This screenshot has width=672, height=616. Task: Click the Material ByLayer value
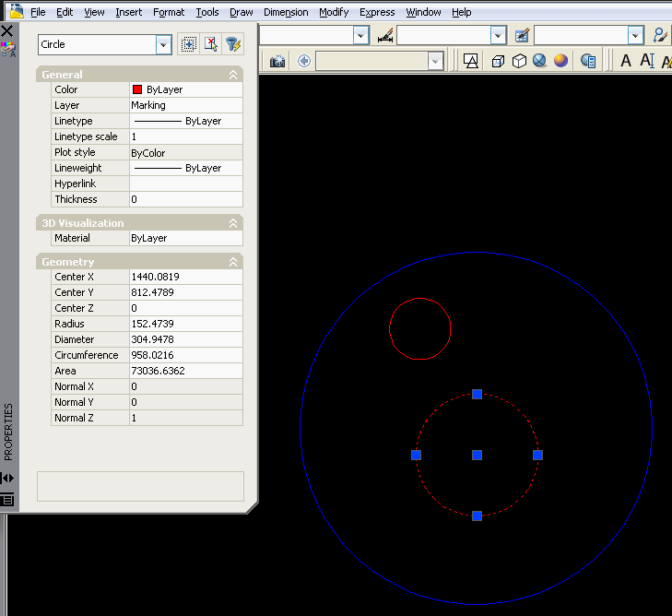coord(186,238)
